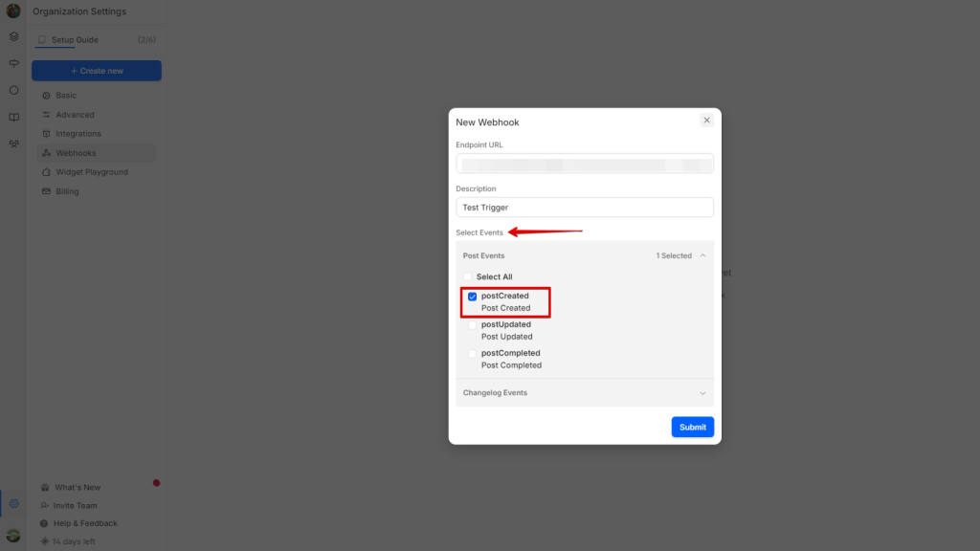Viewport: 980px width, 551px height.
Task: Enable the postUpdated event checkbox
Action: click(x=472, y=325)
